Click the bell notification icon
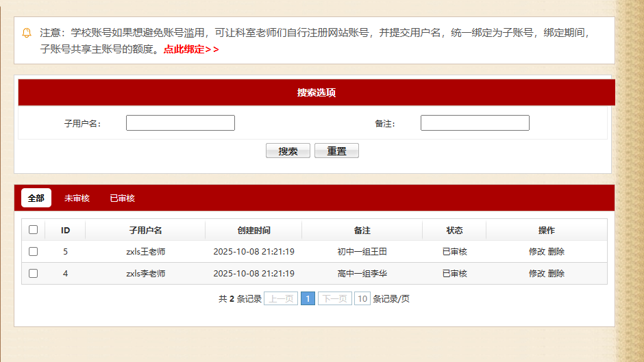Viewport: 644px width, 362px height. point(27,33)
